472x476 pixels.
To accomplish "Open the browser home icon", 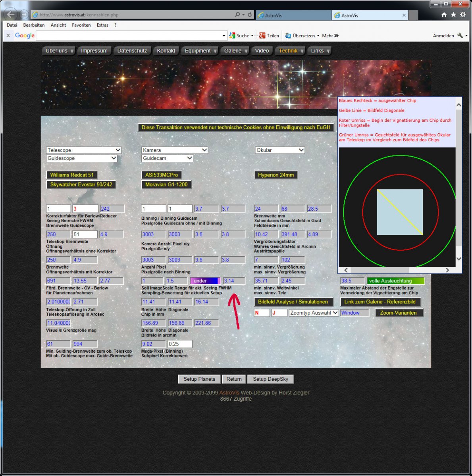I will coord(444,15).
